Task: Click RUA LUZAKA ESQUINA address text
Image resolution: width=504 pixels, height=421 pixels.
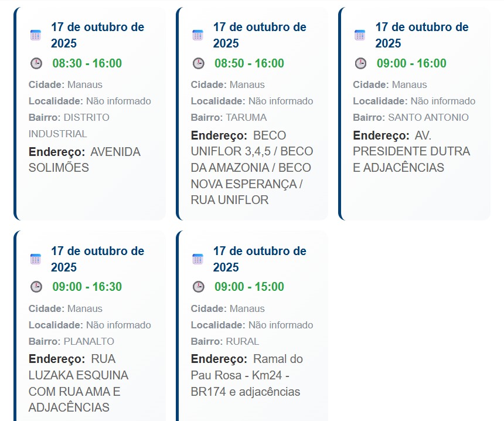Action: 79,383
